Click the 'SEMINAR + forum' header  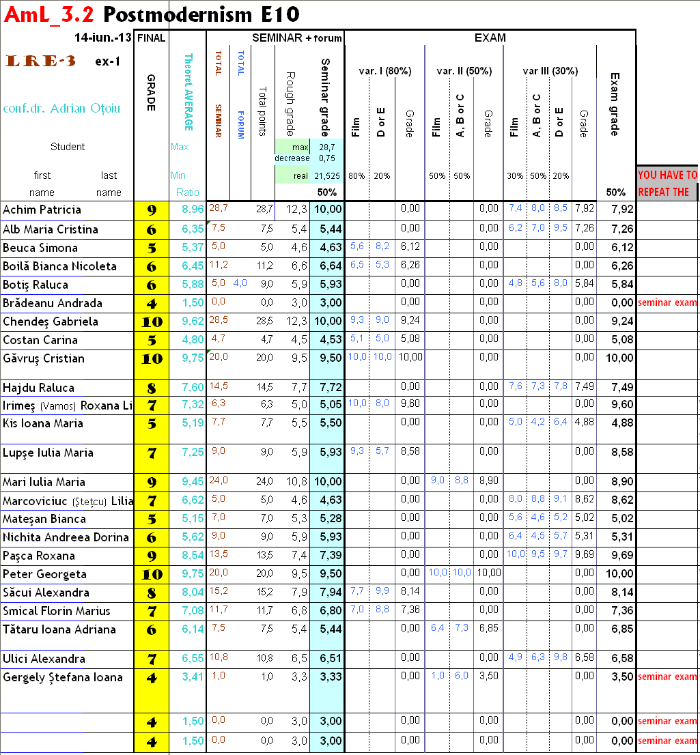point(297,38)
